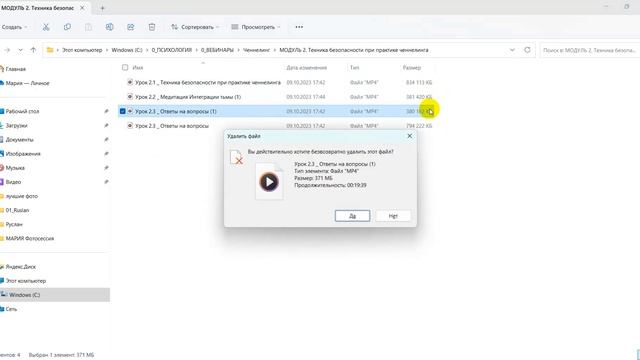Toggle the select-all checkbox in header
Image resolution: width=640 pixels, height=360 pixels.
coord(125,67)
